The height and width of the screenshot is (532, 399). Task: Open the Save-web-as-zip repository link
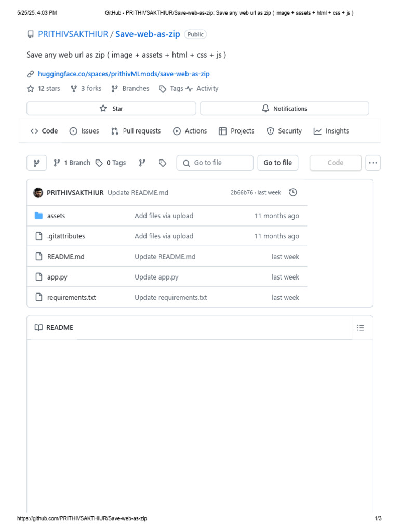148,34
